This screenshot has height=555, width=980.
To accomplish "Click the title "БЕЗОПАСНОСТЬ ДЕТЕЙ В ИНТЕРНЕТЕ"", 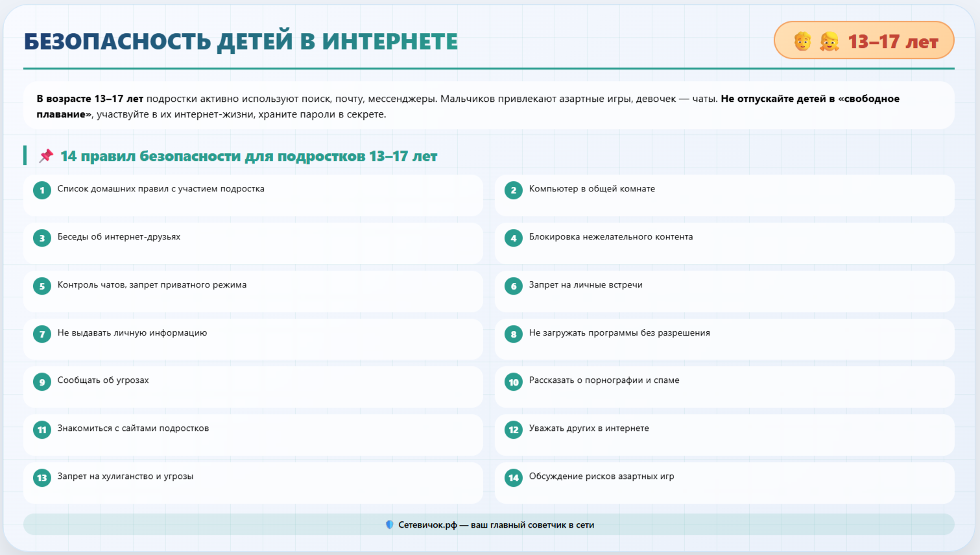I will (241, 42).
